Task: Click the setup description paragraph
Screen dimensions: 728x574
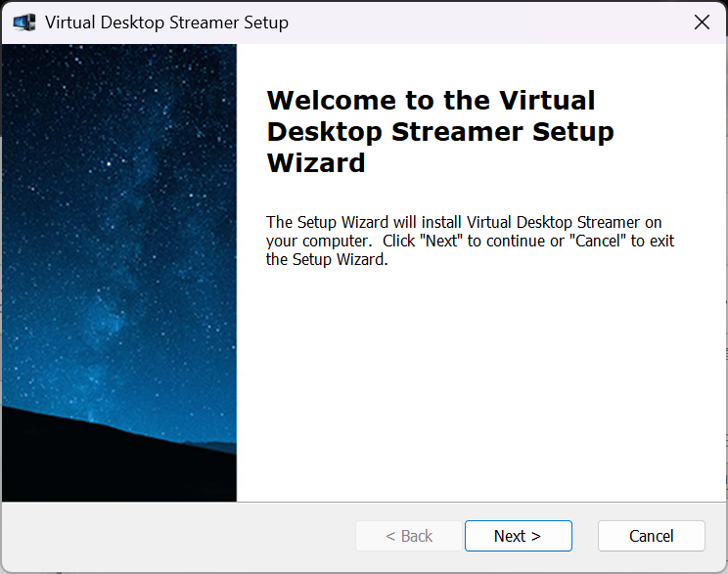Action: click(470, 241)
